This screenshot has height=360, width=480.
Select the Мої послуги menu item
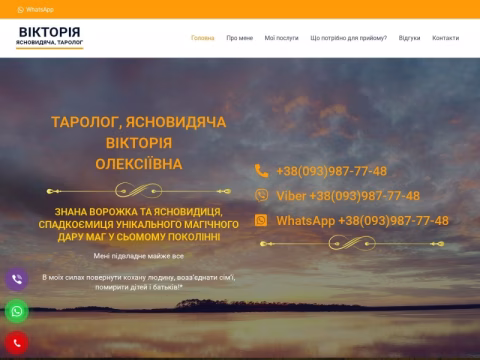(282, 38)
